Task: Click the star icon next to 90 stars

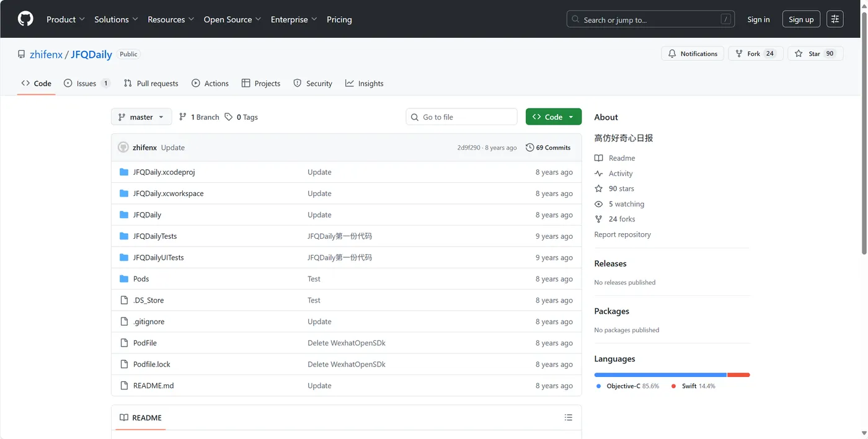Action: (x=598, y=188)
